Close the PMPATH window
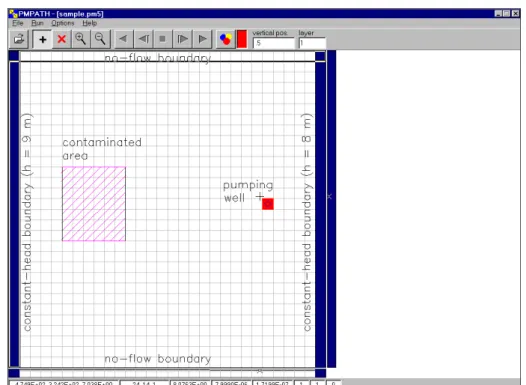 pyautogui.click(x=516, y=13)
